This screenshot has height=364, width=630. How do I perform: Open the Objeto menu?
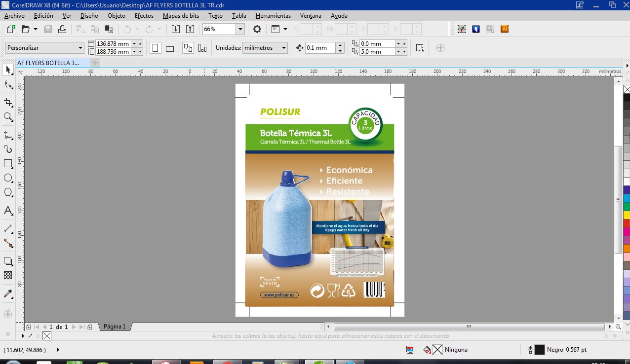[x=117, y=16]
